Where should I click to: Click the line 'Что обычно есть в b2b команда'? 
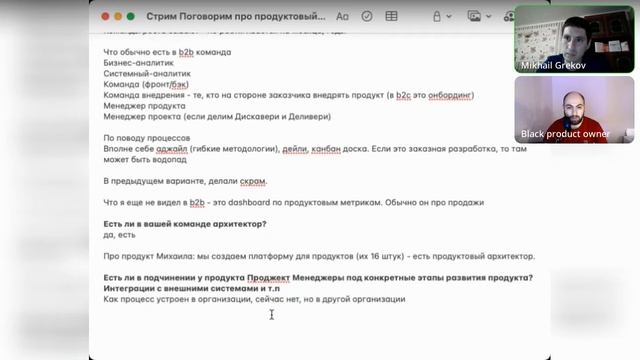167,52
